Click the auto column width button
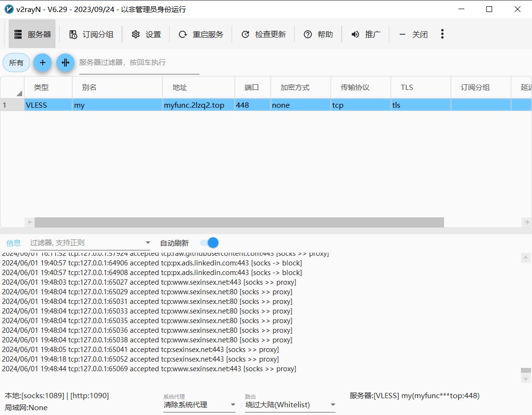This screenshot has width=532, height=415. coord(65,63)
